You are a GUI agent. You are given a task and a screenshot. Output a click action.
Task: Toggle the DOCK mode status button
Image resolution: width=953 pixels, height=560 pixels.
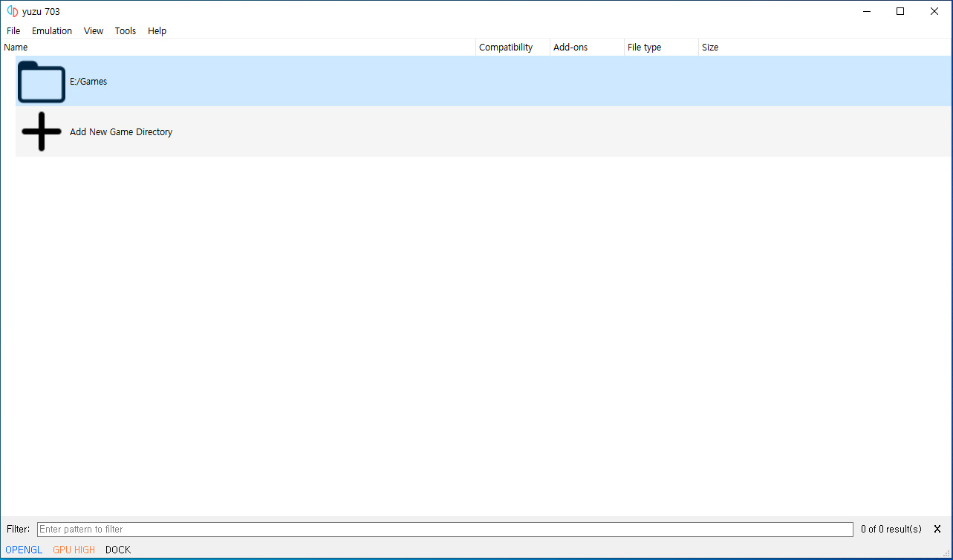118,550
